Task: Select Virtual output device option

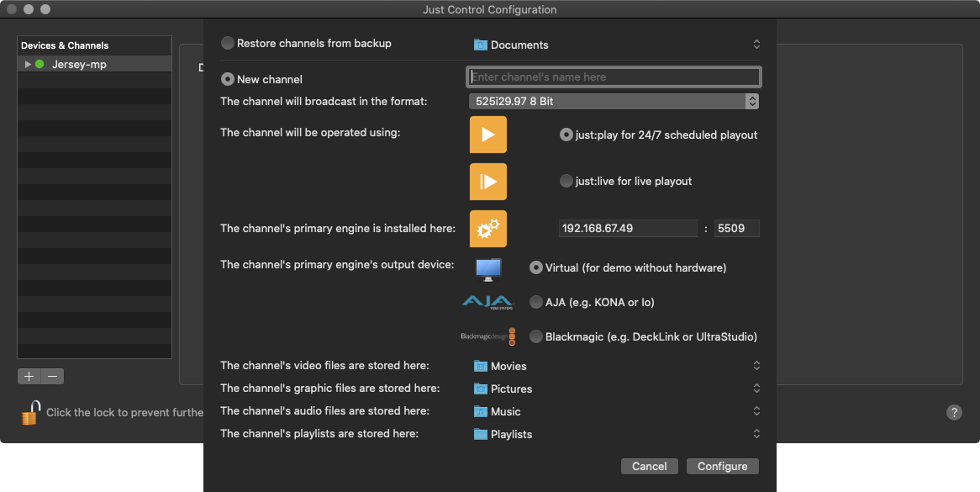Action: [x=535, y=267]
